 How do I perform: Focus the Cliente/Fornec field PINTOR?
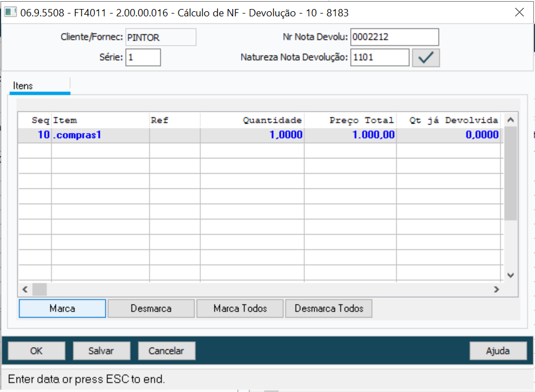(161, 37)
